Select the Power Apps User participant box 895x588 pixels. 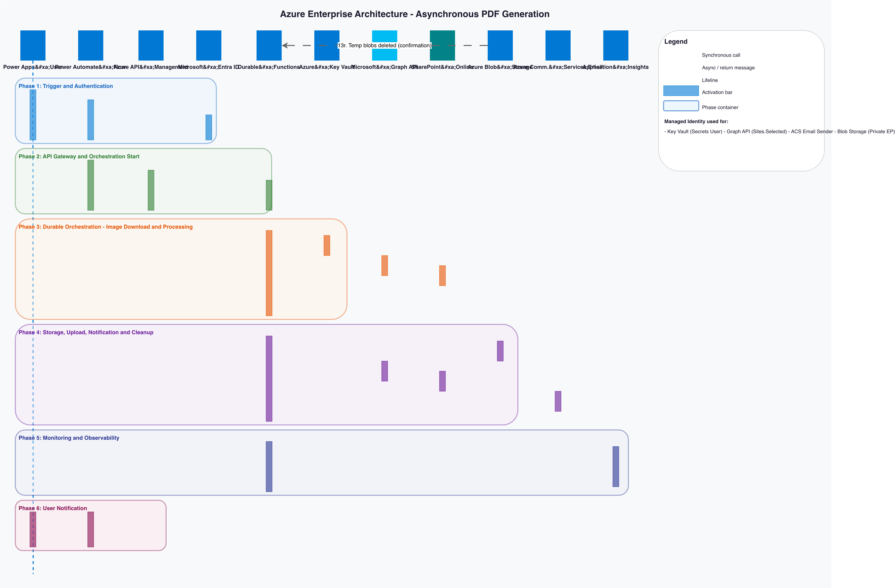click(x=33, y=45)
